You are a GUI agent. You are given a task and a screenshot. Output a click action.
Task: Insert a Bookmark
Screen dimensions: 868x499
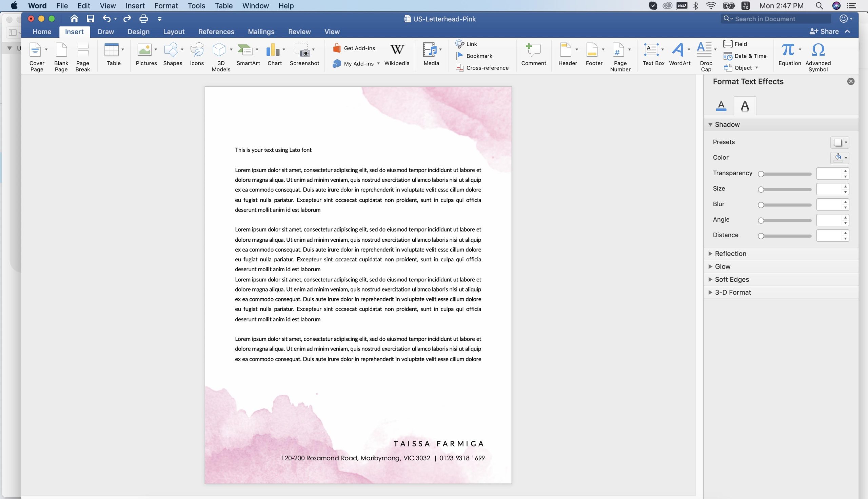point(474,56)
